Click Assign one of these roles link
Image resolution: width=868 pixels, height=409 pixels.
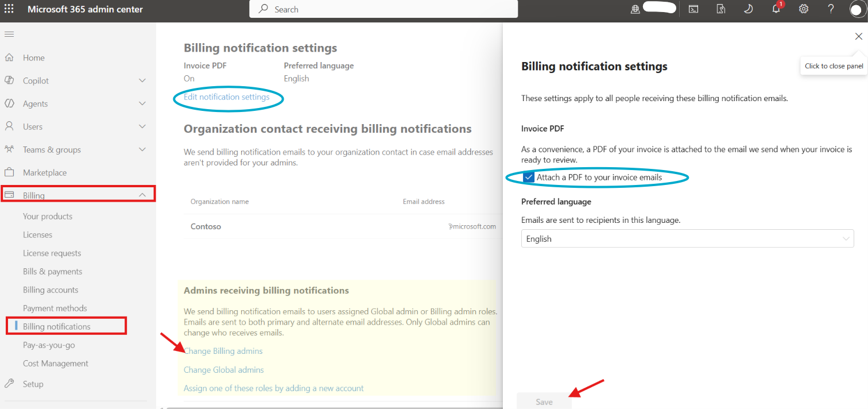(x=274, y=388)
